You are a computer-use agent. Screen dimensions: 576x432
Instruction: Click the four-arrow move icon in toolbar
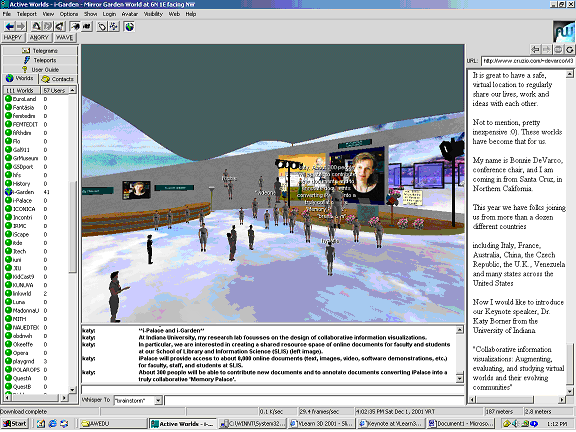[114, 26]
